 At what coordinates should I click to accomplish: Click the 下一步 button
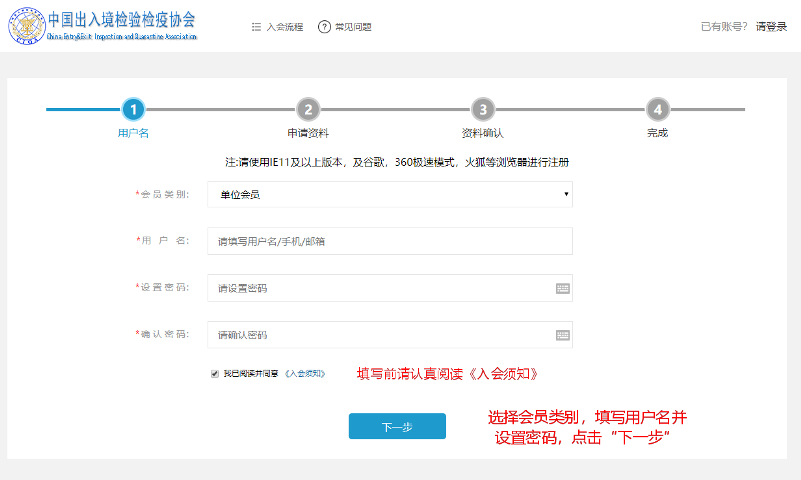pyautogui.click(x=397, y=426)
